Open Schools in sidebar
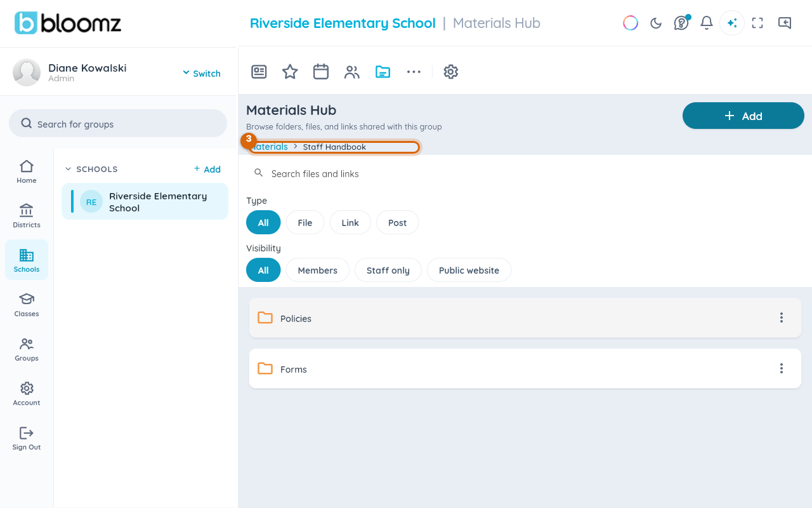This screenshot has height=508, width=812. (x=27, y=260)
